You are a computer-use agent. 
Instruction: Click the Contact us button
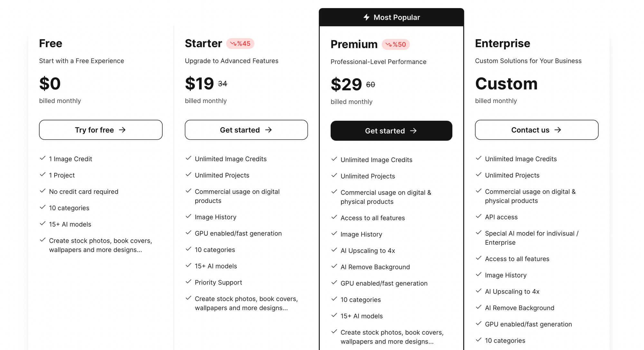point(537,130)
